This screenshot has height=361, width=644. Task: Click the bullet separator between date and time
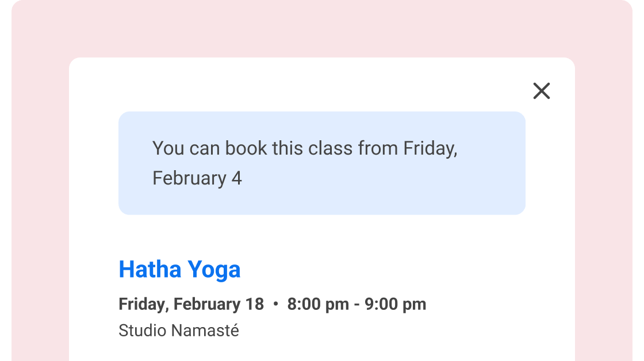point(275,304)
